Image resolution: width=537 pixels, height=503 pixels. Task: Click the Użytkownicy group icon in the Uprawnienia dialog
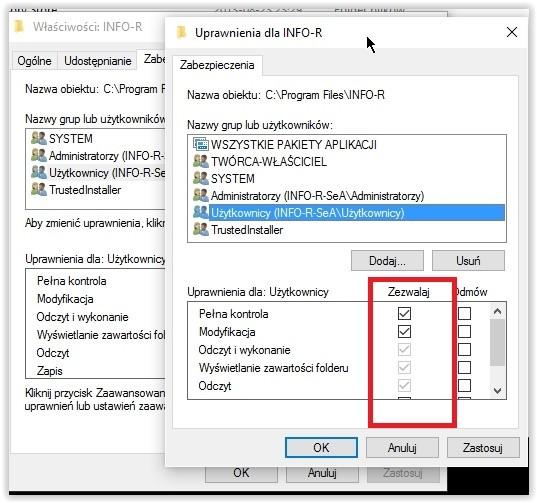pyautogui.click(x=200, y=212)
